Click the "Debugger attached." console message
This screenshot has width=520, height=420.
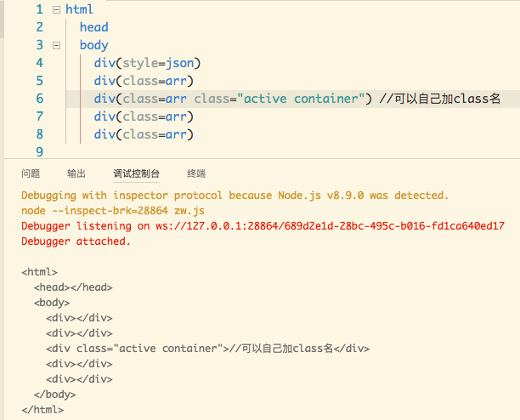76,241
